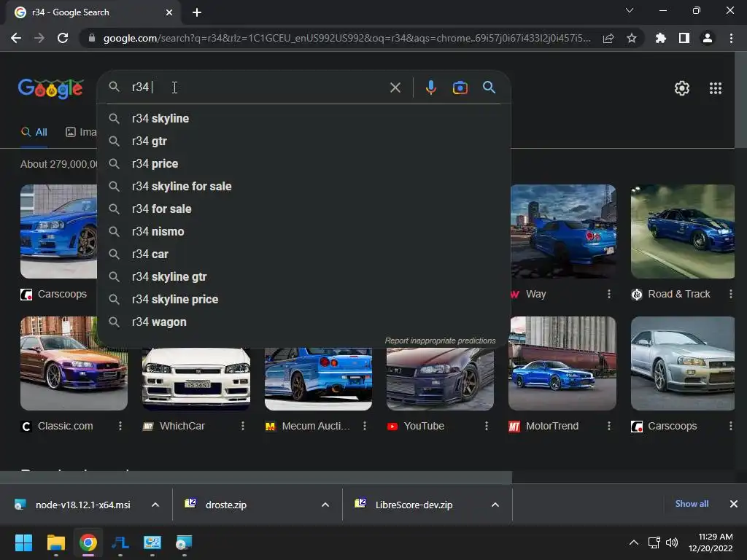Screen dimensions: 747x560
Task: Choose the suggestion r34 gtr
Action: click(303, 141)
